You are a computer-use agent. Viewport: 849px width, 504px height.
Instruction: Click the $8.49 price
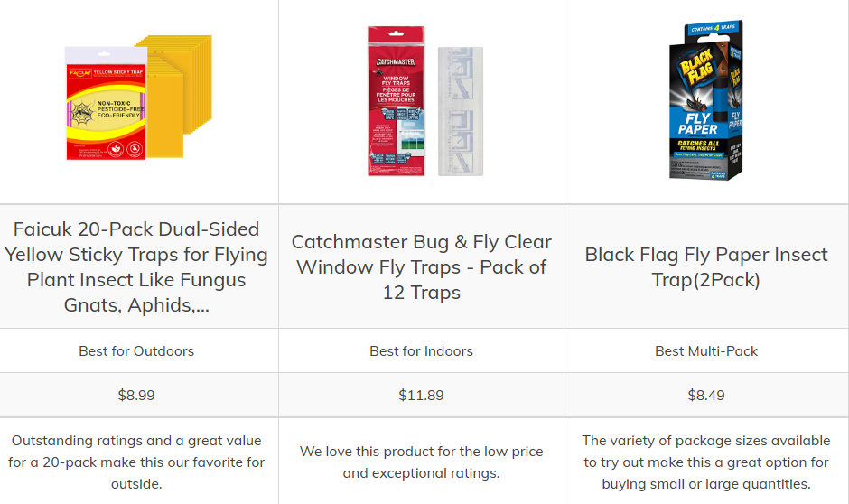coord(706,395)
